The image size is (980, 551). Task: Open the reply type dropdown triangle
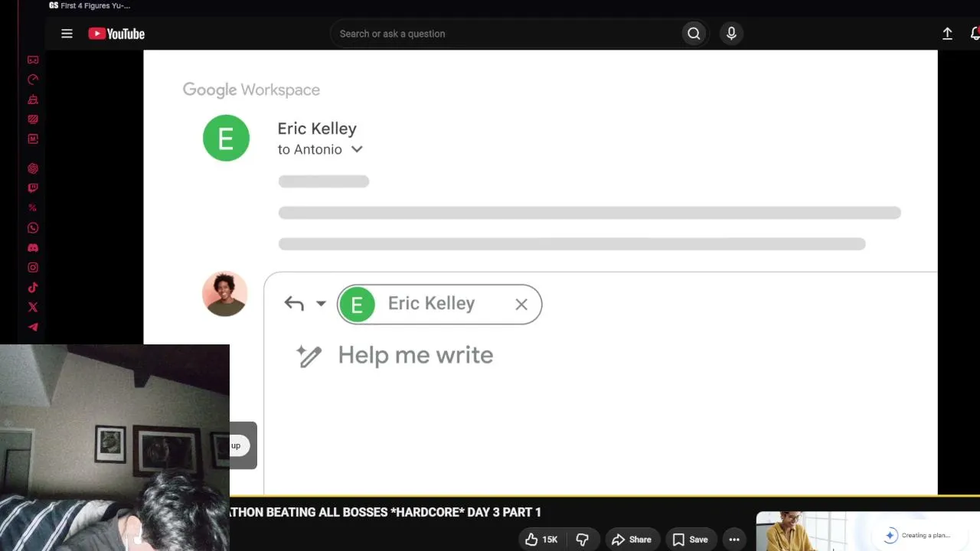[321, 304]
